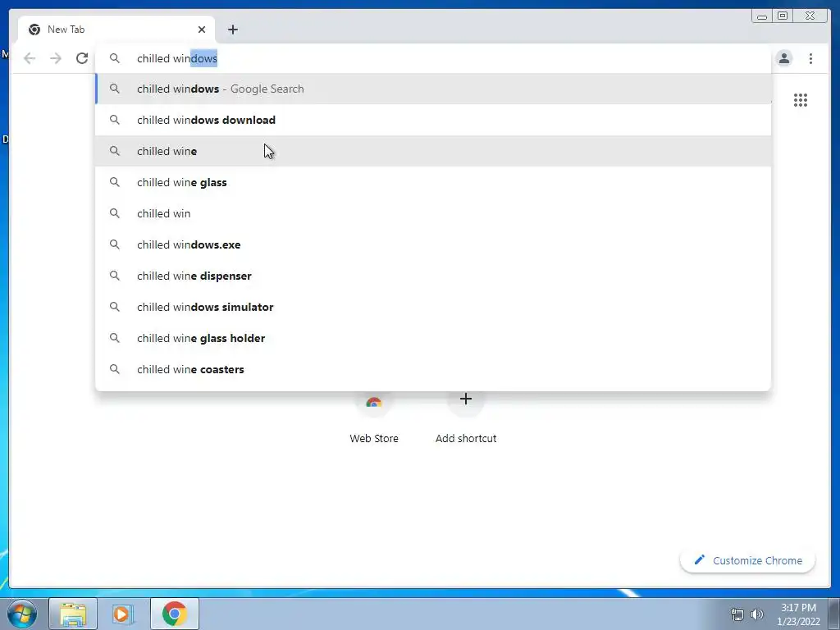The height and width of the screenshot is (630, 840).
Task: Open Windows Explorer from the taskbar
Action: 73,614
